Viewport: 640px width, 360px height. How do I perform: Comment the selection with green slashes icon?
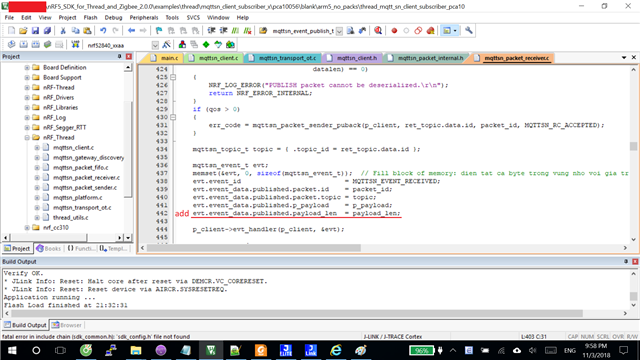[x=236, y=31]
